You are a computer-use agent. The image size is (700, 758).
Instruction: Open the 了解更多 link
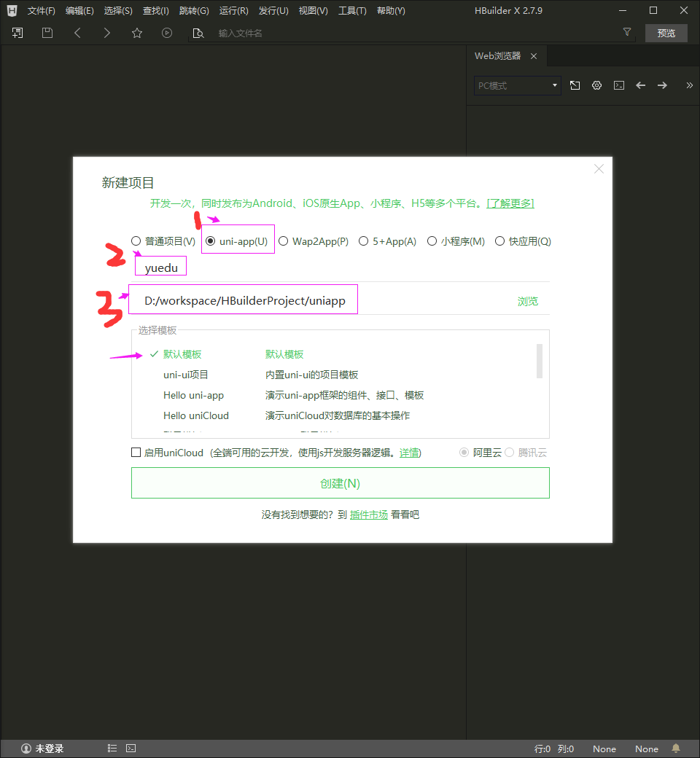(510, 203)
